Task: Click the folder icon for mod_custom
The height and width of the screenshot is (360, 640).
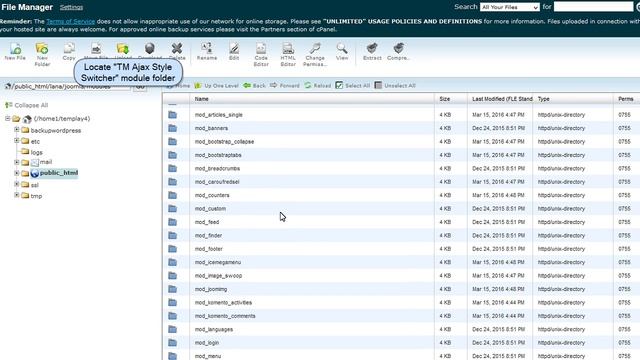Action: pyautogui.click(x=173, y=209)
